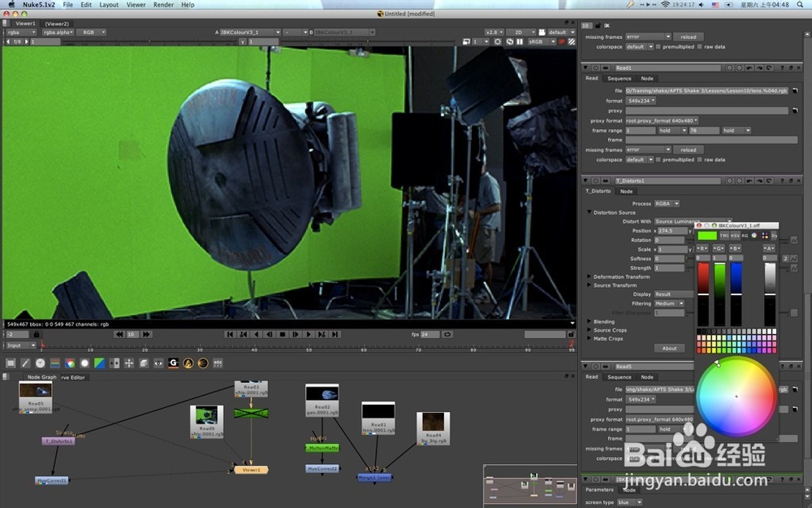Switch to the Curve Editor tab
Screen dimensions: 812x508
73,377
